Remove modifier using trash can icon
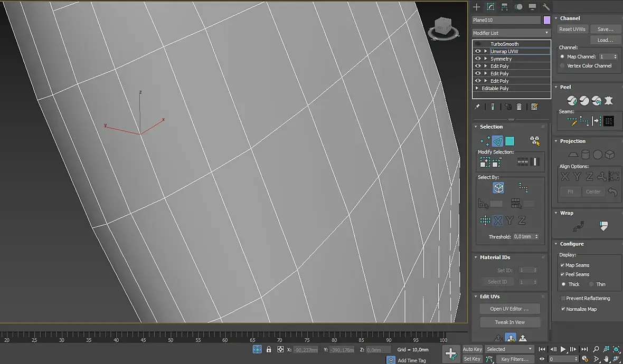Screen dimensions: 623x364 point(519,107)
